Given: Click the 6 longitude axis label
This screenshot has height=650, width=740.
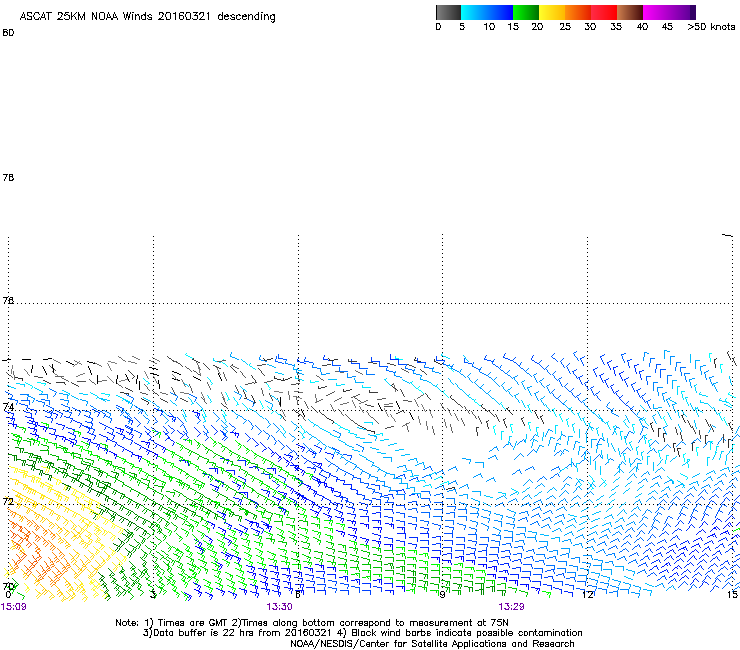Looking at the screenshot, I should pyautogui.click(x=298, y=595).
